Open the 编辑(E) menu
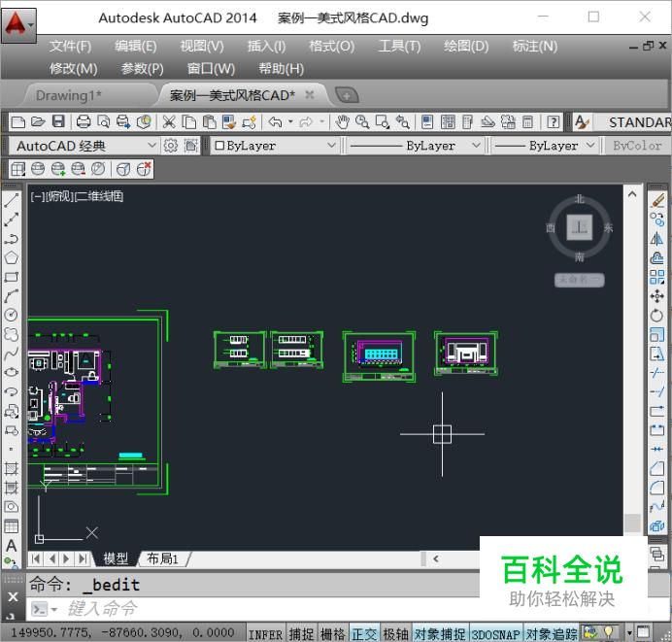 [x=135, y=46]
